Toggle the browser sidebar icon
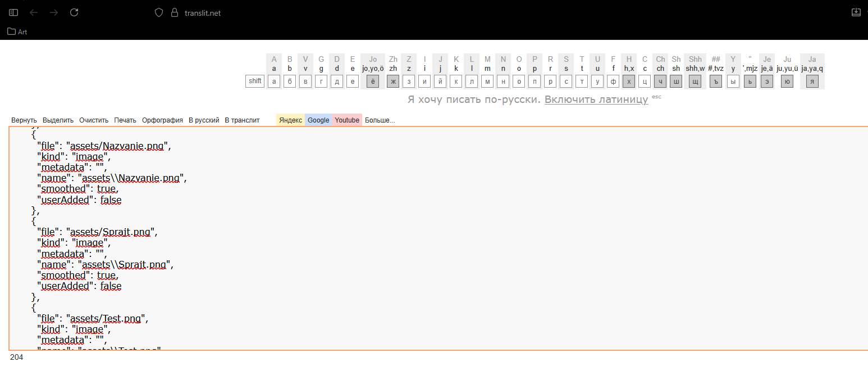868x366 pixels. click(x=13, y=12)
